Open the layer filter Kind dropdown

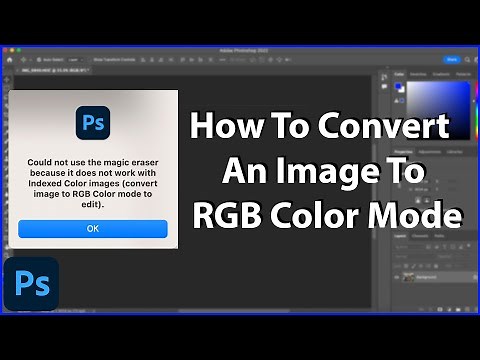click(408, 247)
